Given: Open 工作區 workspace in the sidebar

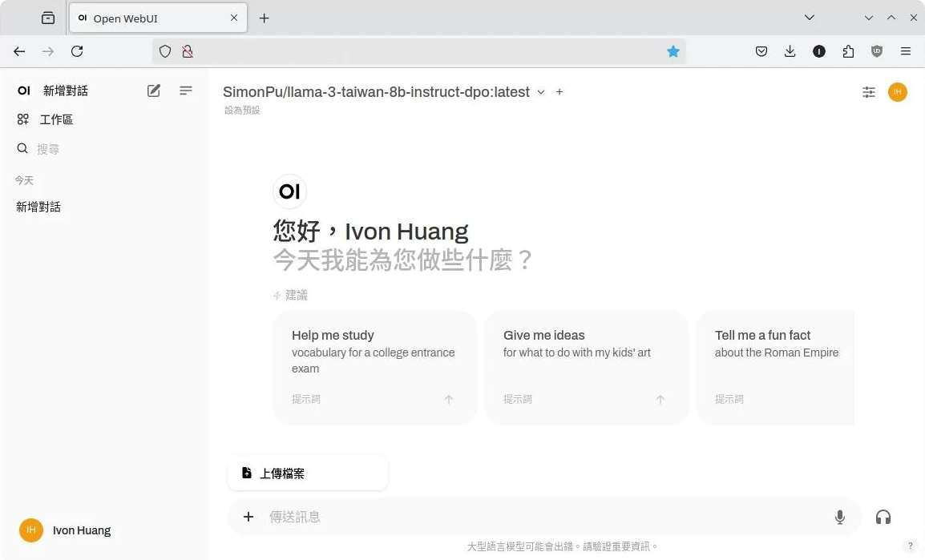Looking at the screenshot, I should click(45, 119).
